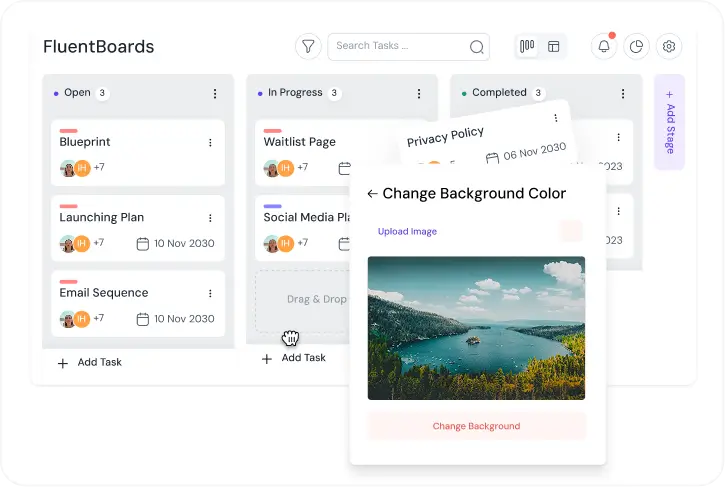The height and width of the screenshot is (487, 725).
Task: Click the magnifier icon in search box
Action: pyautogui.click(x=476, y=47)
